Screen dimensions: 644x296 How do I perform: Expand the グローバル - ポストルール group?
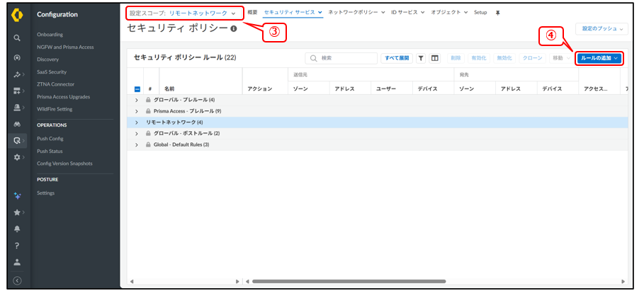pos(137,133)
